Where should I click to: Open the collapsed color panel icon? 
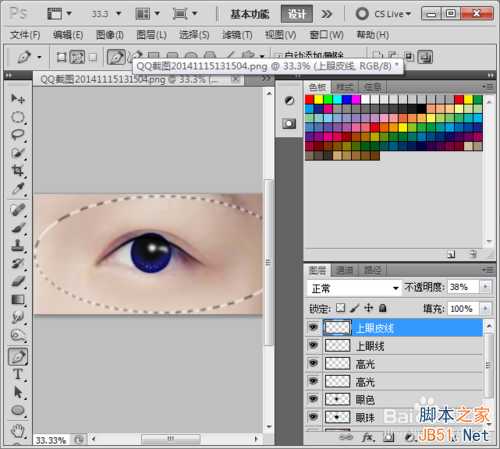coord(289,100)
